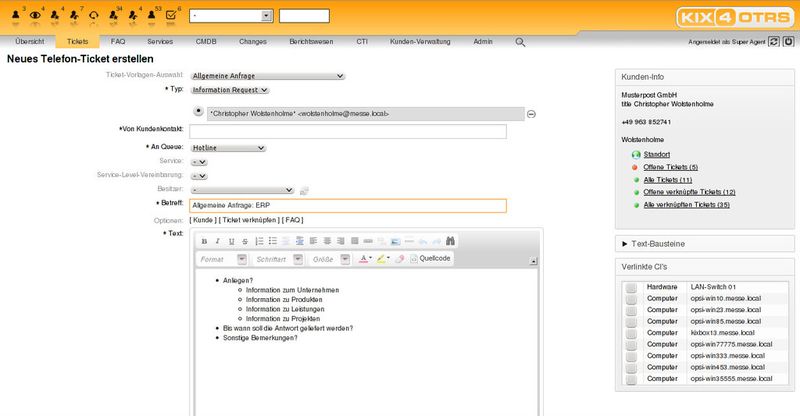Open the Offene Tickets (5) link
This screenshot has height=416, width=800.
[671, 167]
